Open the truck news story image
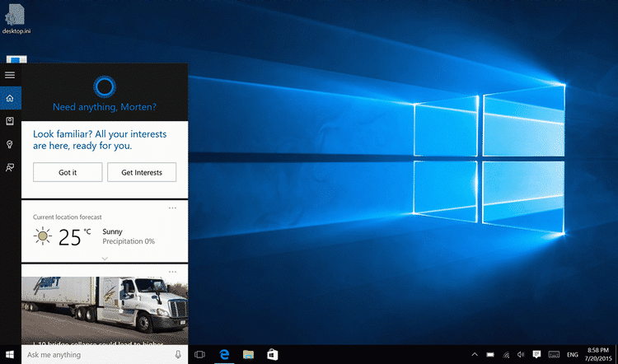 105,310
